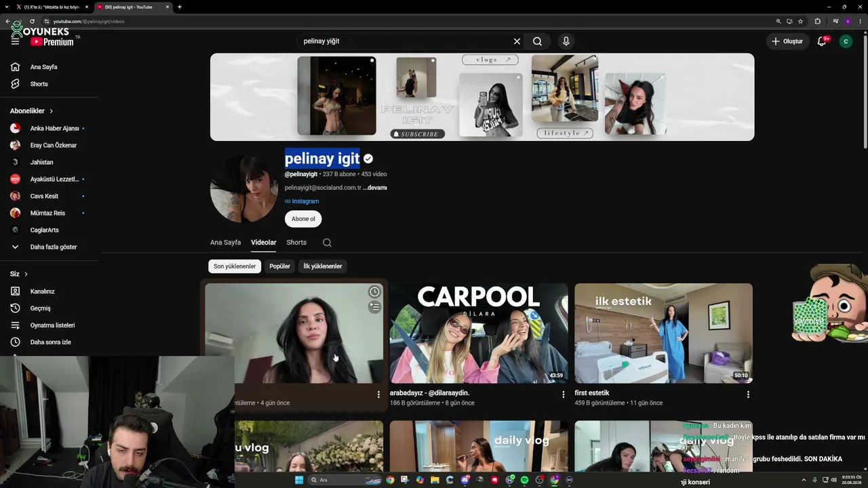Open Oynatma listeleri playlists
The image size is (868, 488).
pos(47,325)
